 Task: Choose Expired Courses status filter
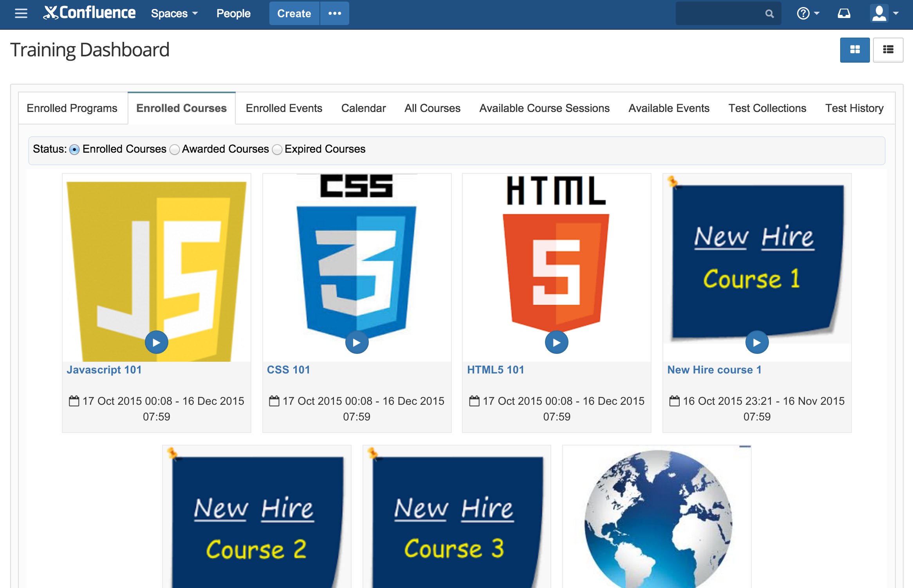277,150
